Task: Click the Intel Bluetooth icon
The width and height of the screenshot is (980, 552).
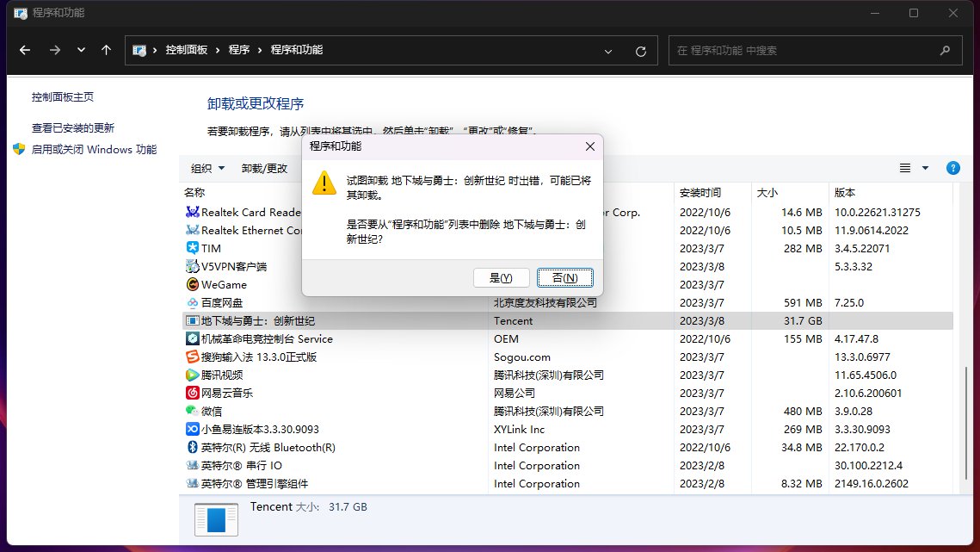Action: tap(193, 447)
